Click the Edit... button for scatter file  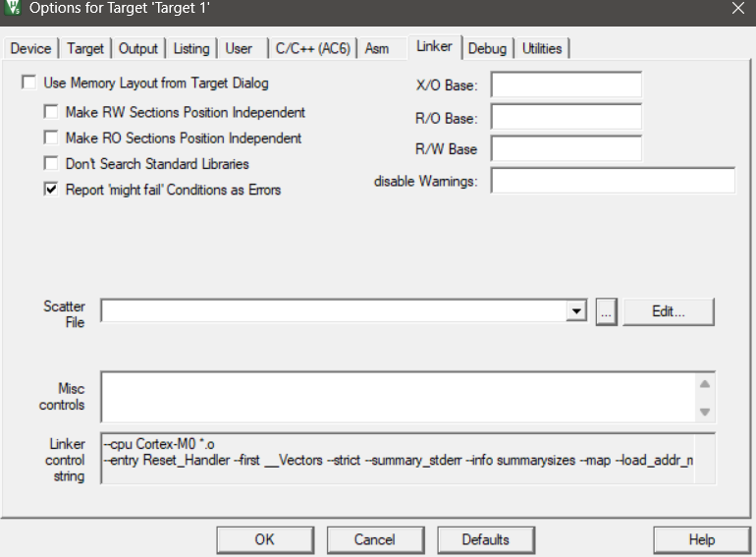(668, 311)
